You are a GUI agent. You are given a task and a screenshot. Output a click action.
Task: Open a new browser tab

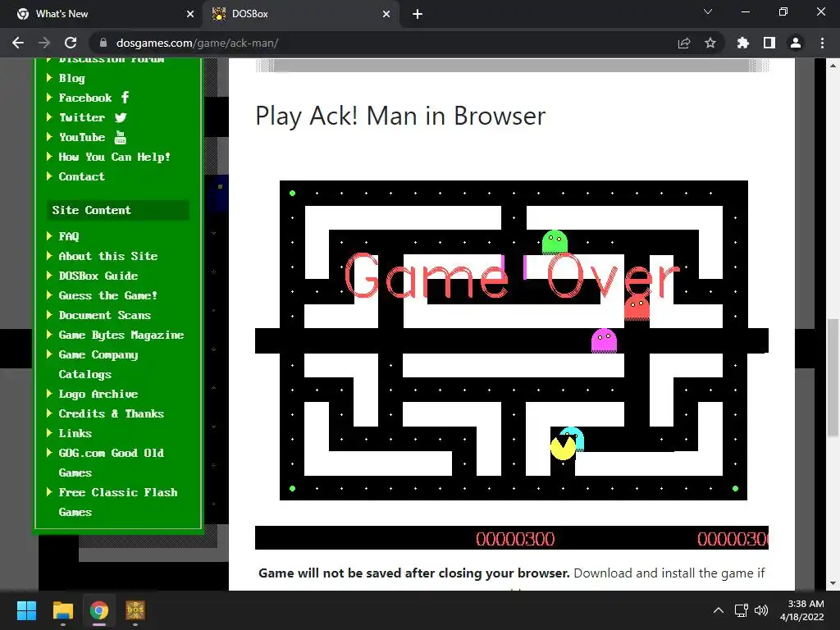418,14
